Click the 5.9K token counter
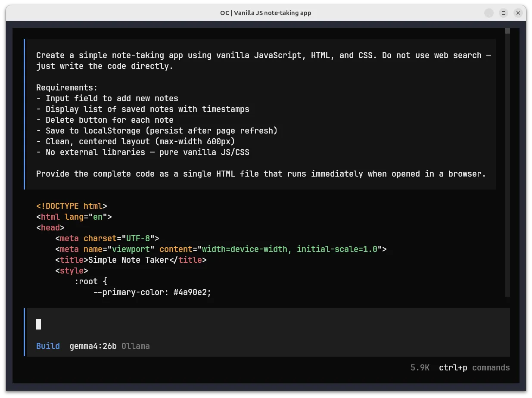Viewport: 532px width, 398px height. click(420, 367)
